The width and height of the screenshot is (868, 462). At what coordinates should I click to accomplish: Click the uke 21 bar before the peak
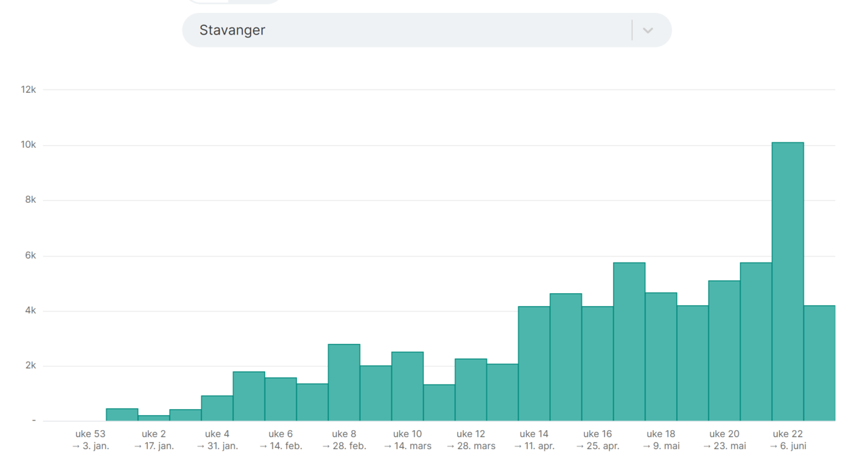[755, 341]
